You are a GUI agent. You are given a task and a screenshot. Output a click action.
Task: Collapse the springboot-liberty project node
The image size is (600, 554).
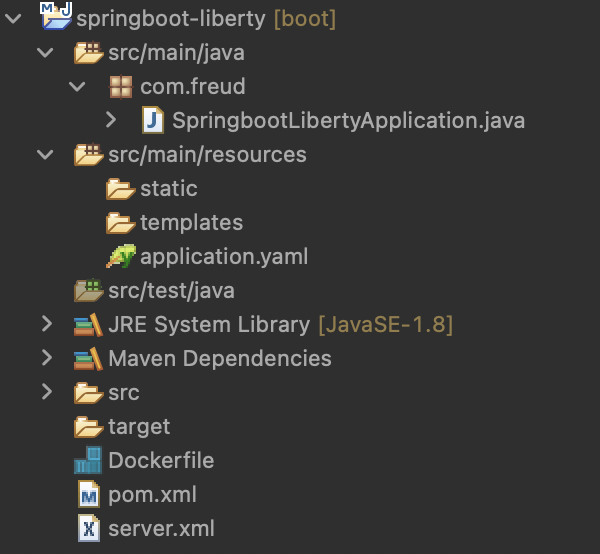(13, 18)
